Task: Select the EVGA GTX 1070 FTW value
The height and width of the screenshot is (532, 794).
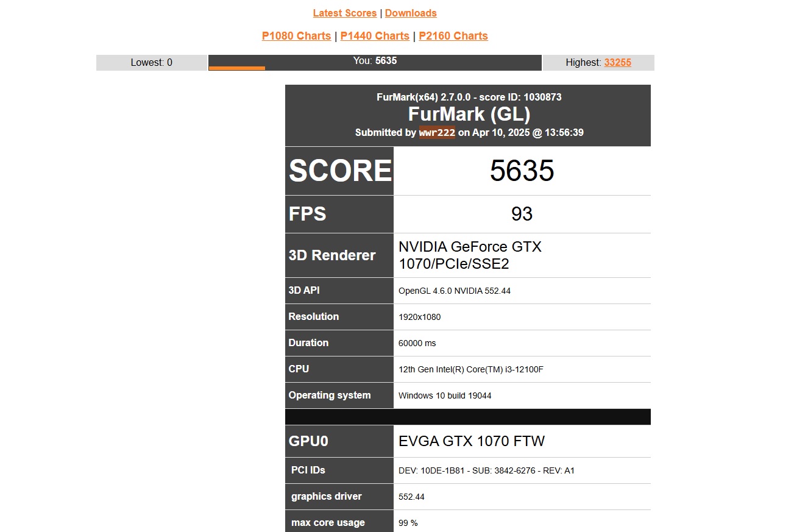Action: click(472, 441)
